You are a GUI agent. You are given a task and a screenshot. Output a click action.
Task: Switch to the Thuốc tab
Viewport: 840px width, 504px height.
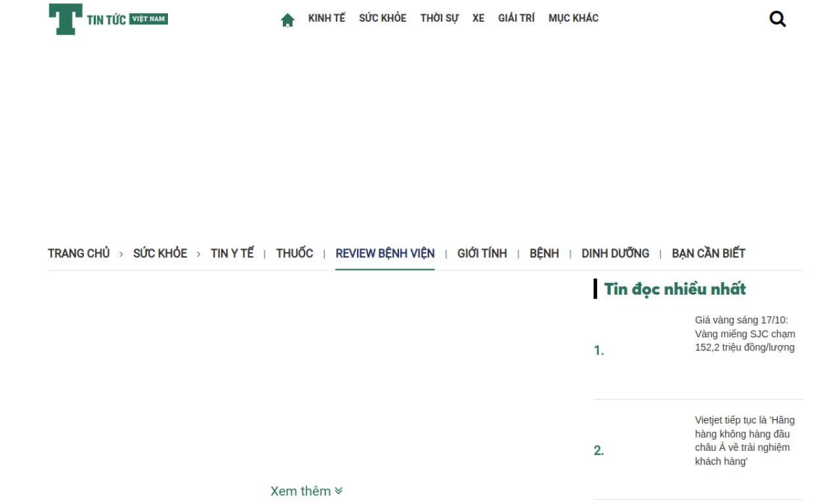295,253
